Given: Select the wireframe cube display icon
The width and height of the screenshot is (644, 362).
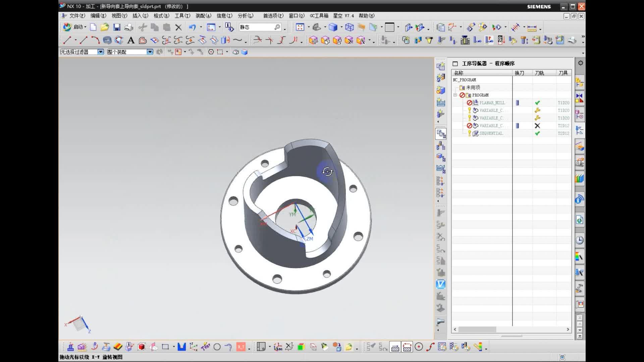Looking at the screenshot, I should (350, 27).
